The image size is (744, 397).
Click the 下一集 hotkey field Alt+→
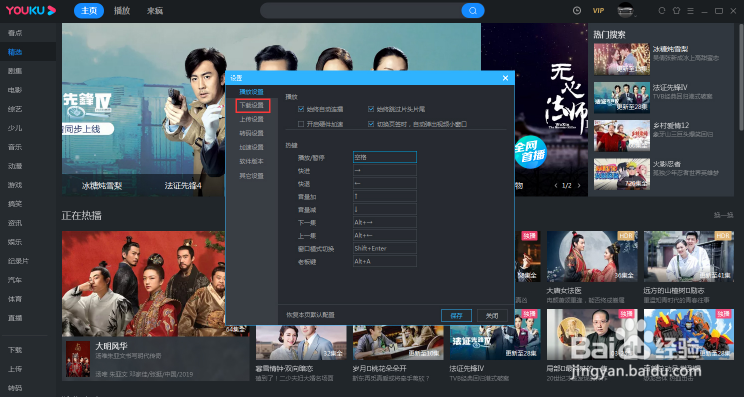[x=385, y=222]
